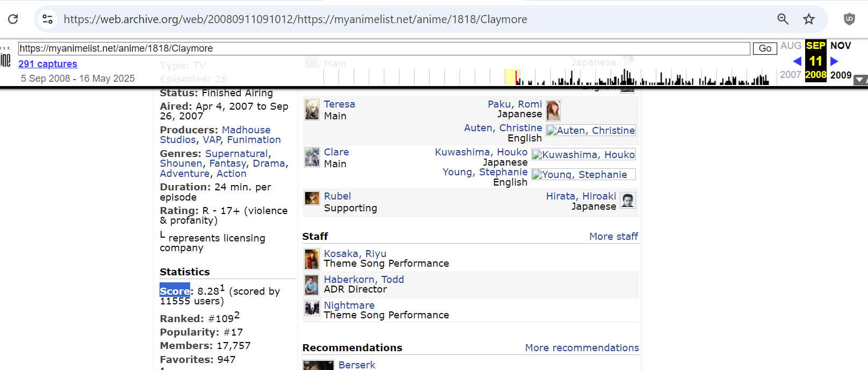The image size is (868, 370).
Task: Open site information icon in address bar
Action: [x=48, y=19]
